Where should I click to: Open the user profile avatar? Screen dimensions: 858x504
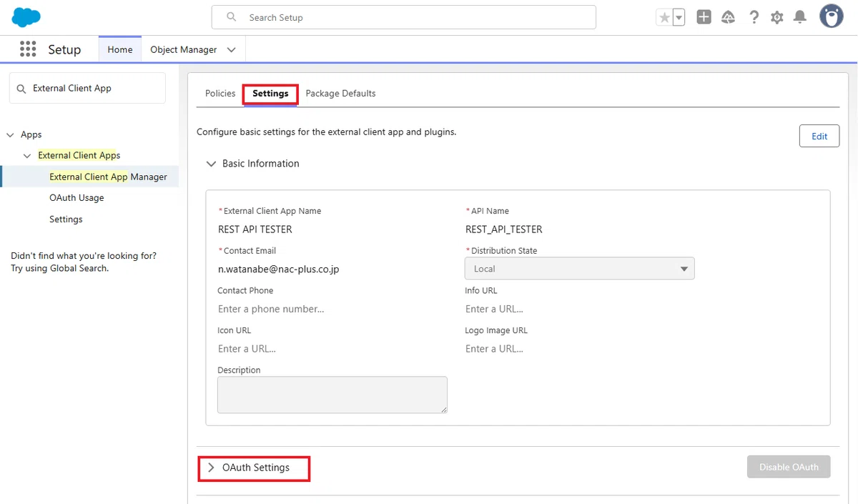tap(832, 16)
